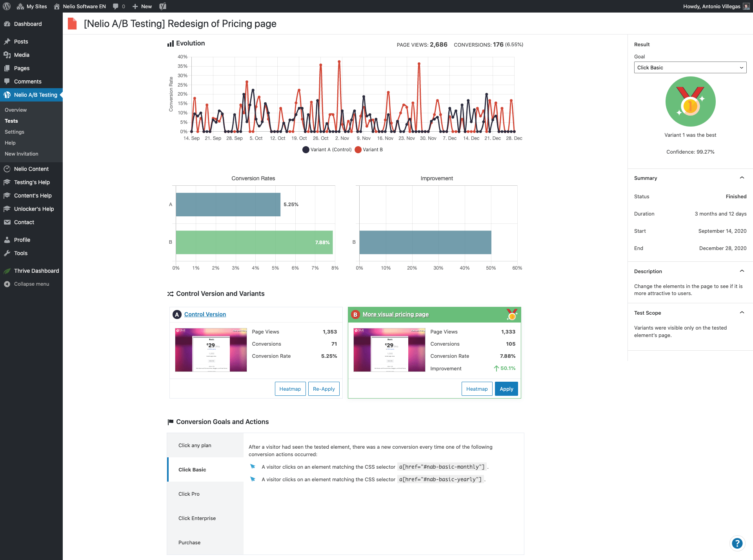Image resolution: width=753 pixels, height=560 pixels.
Task: Open the blue help question mark icon
Action: tap(737, 543)
